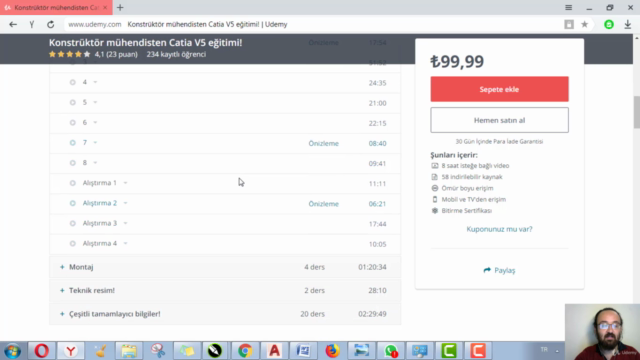Launch Opera from the taskbar
The image size is (640, 360).
coord(41,351)
